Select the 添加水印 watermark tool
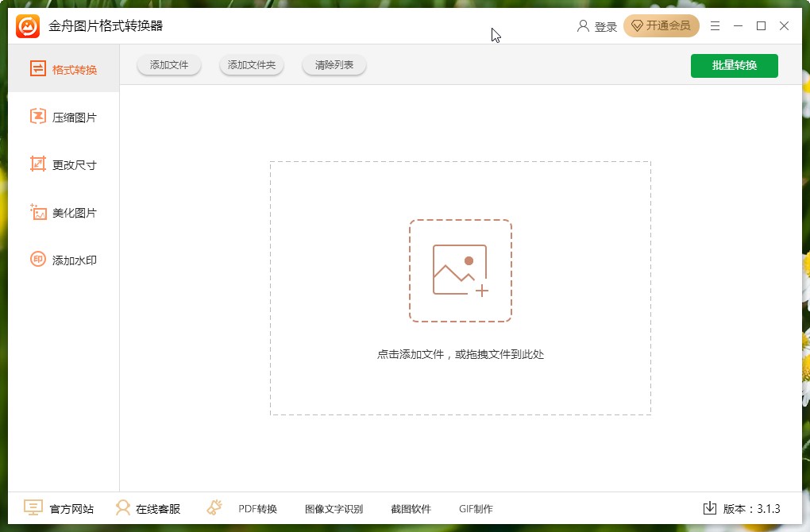The image size is (810, 532). tap(64, 260)
